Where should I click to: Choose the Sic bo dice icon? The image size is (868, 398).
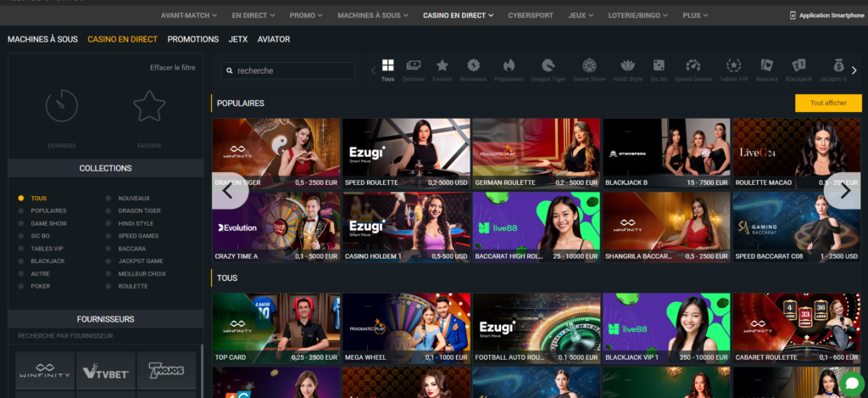[x=658, y=66]
